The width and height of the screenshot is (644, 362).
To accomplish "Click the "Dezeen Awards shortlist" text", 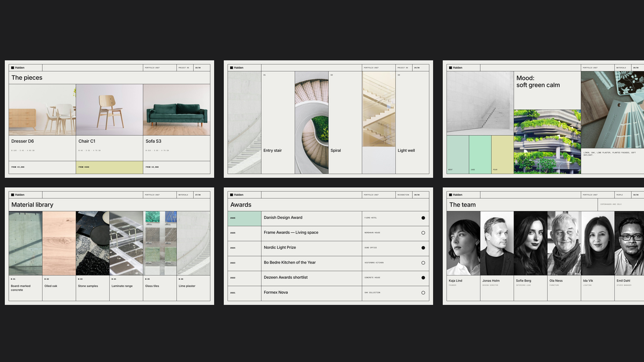I will (286, 278).
